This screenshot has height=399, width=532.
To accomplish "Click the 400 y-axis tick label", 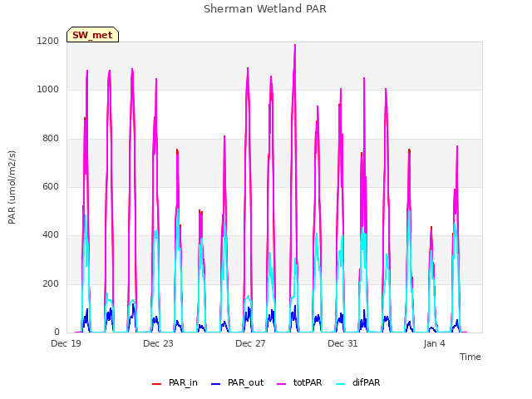I will (51, 234).
